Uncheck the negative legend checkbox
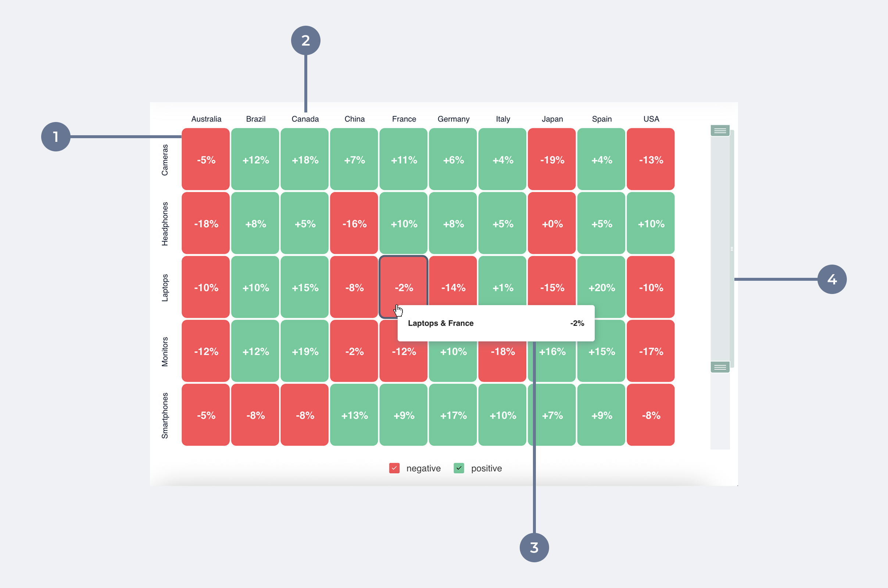The height and width of the screenshot is (588, 888). point(394,468)
